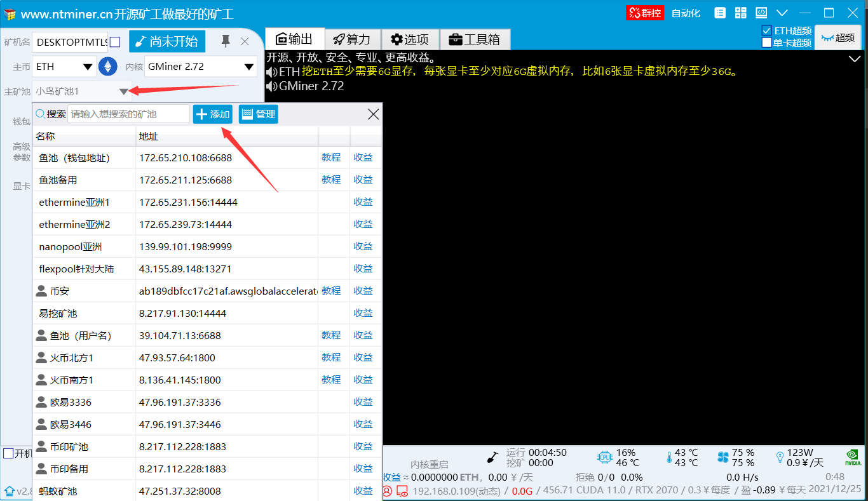Image resolution: width=868 pixels, height=501 pixels.
Task: Click the 超频 overclock button
Action: 837,37
